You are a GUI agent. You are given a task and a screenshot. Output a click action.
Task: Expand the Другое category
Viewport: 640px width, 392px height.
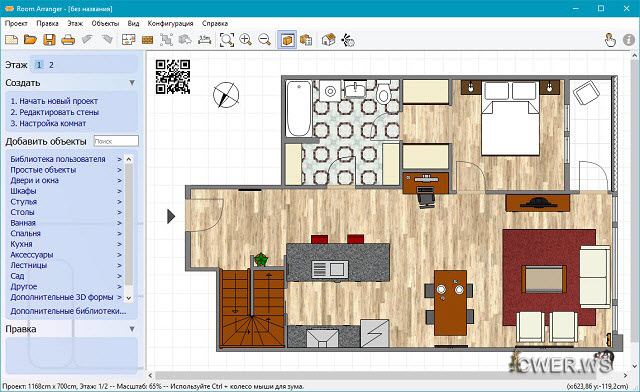[x=66, y=287]
